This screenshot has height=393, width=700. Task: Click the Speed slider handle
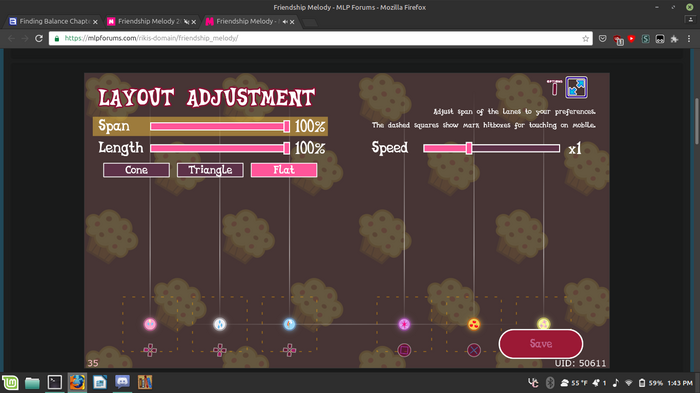click(469, 148)
